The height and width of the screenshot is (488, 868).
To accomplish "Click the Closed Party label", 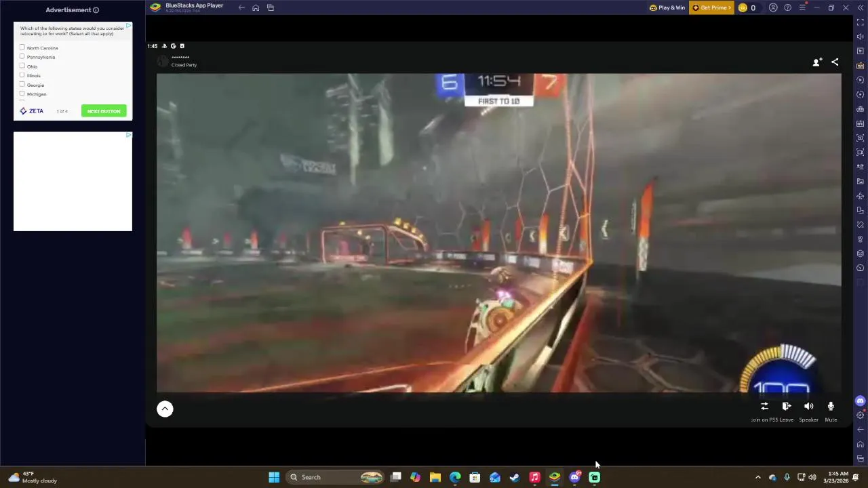I will pos(184,65).
